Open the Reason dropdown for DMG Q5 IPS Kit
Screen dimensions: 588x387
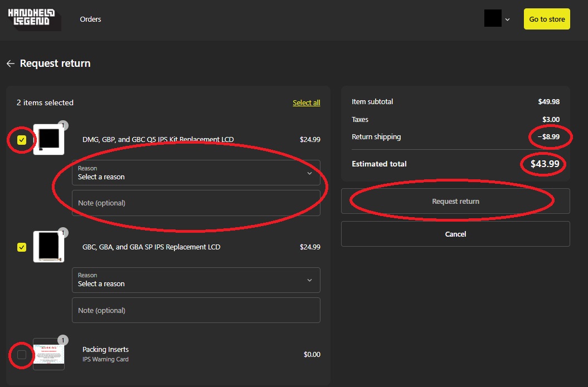196,173
